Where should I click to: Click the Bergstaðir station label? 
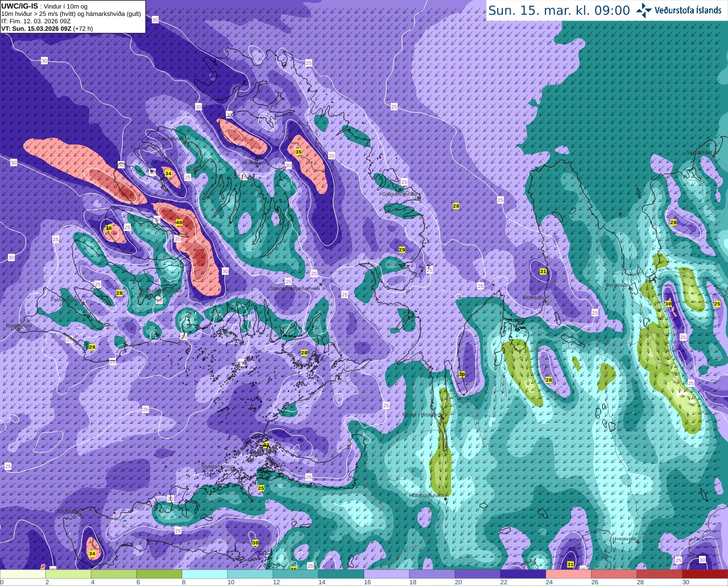click(618, 285)
